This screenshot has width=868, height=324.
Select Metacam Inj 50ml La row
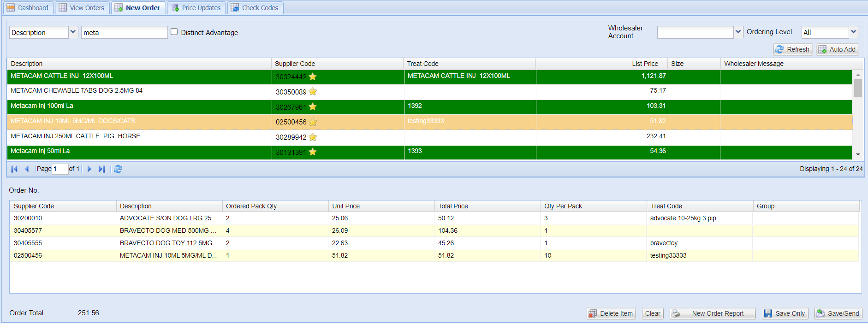click(429, 152)
